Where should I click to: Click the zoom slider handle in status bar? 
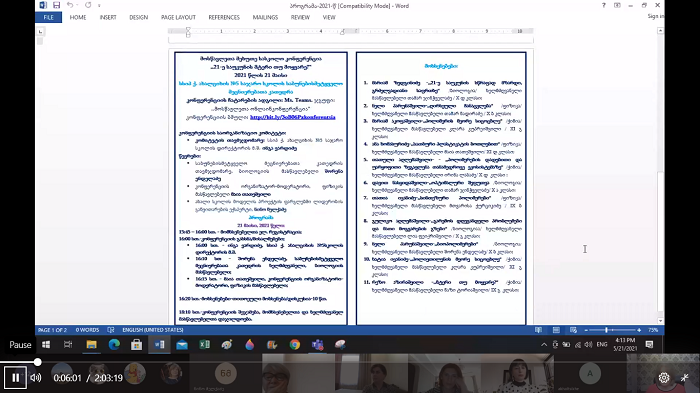pyautogui.click(x=606, y=330)
